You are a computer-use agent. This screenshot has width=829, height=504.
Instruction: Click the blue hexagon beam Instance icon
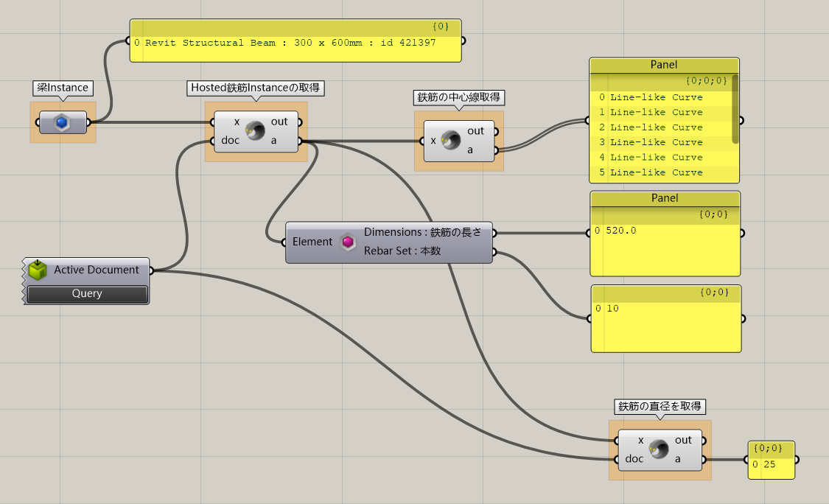coord(63,122)
